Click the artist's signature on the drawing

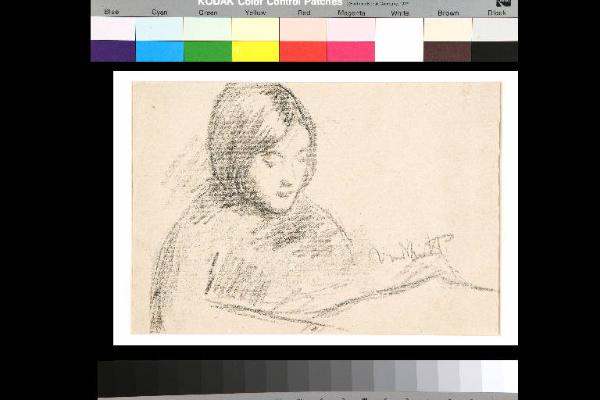(x=410, y=250)
